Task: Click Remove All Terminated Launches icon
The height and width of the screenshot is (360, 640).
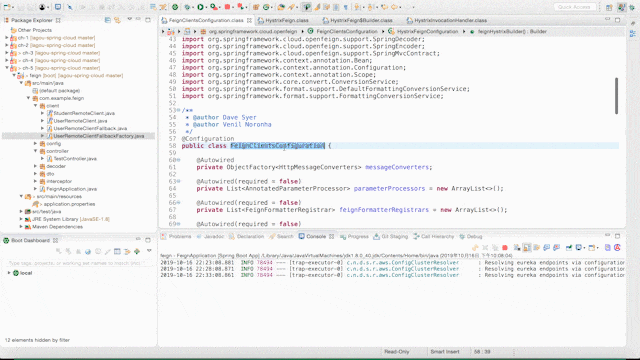Action: [495, 248]
